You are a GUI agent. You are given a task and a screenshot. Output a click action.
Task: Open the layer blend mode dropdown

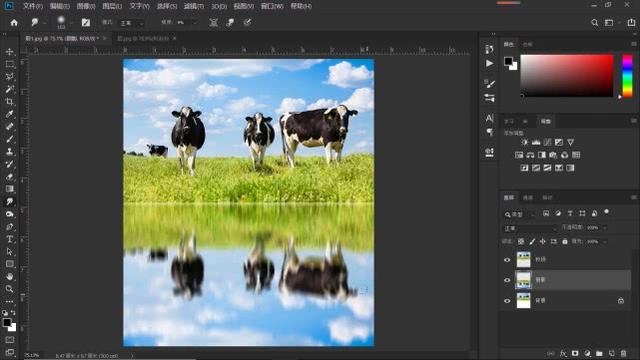tap(530, 228)
